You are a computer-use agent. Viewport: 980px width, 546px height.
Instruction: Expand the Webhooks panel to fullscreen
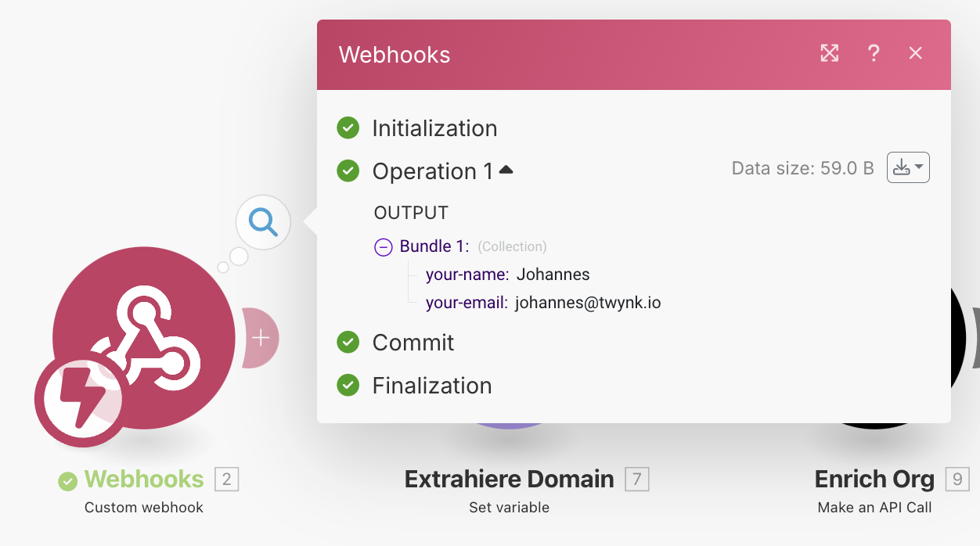coord(829,53)
